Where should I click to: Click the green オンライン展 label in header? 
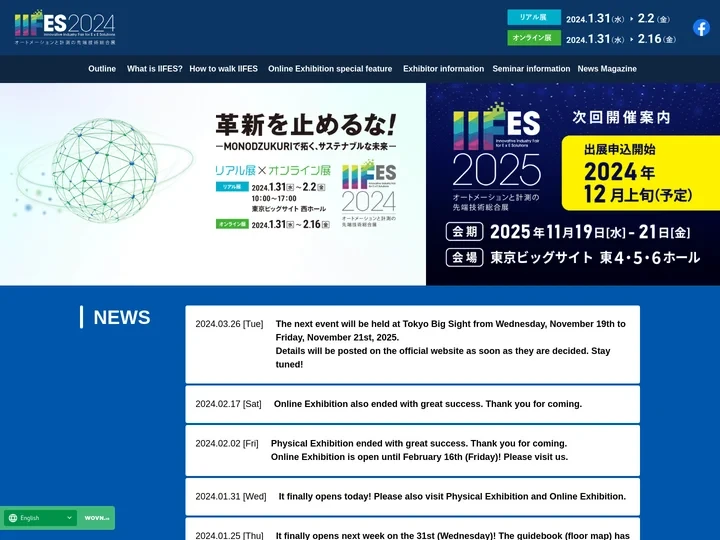(534, 38)
